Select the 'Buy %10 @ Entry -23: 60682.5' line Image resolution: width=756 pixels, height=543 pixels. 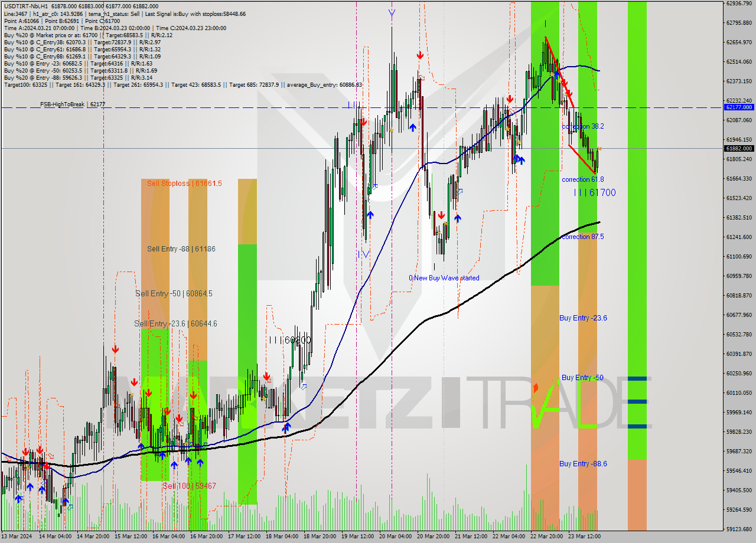coord(78,63)
